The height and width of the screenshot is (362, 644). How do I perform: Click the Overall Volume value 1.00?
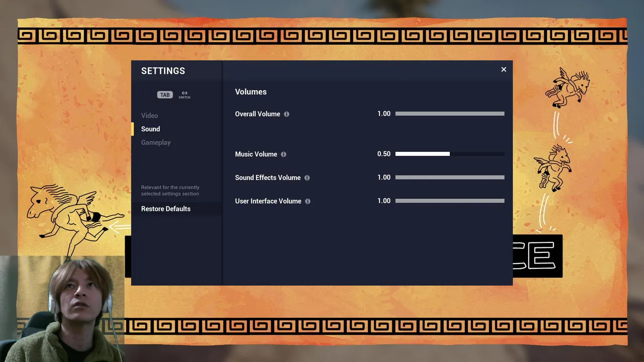[384, 114]
